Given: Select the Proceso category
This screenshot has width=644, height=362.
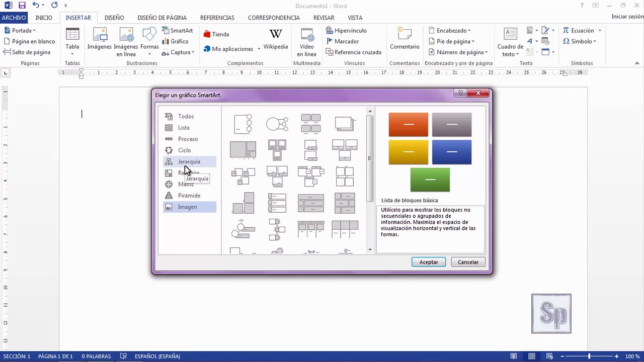Looking at the screenshot, I should click(x=190, y=139).
